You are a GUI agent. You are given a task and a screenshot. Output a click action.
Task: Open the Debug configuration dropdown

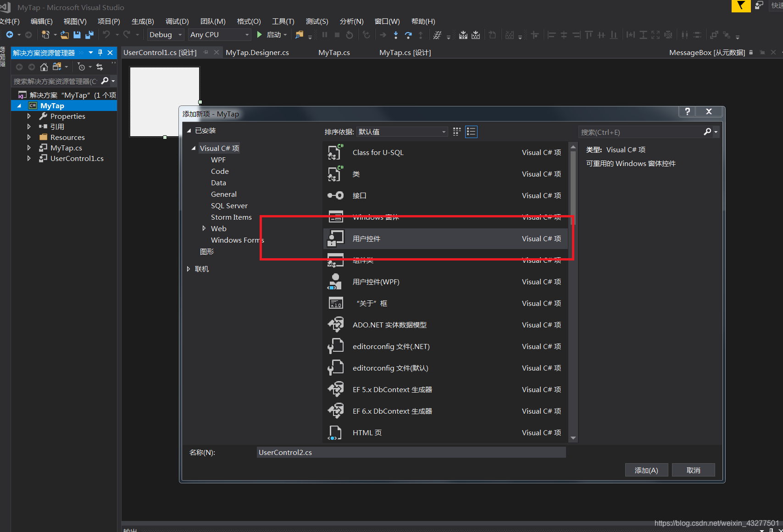[166, 34]
